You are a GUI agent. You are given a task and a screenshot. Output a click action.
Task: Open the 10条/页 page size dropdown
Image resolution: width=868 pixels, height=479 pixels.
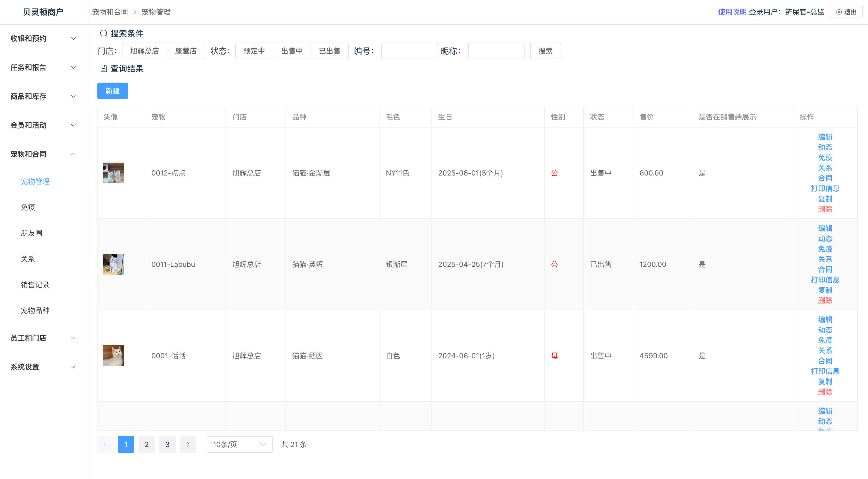(239, 444)
